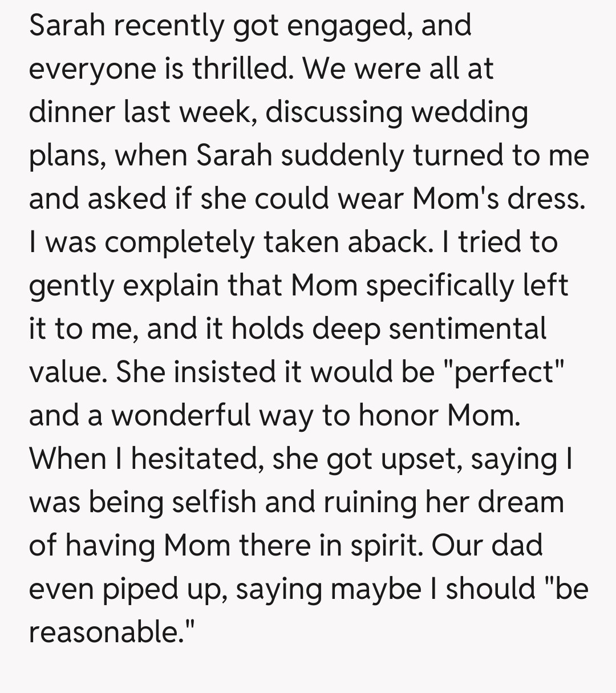616x693 pixels.
Task: Click the word "specifically"
Action: (x=440, y=286)
